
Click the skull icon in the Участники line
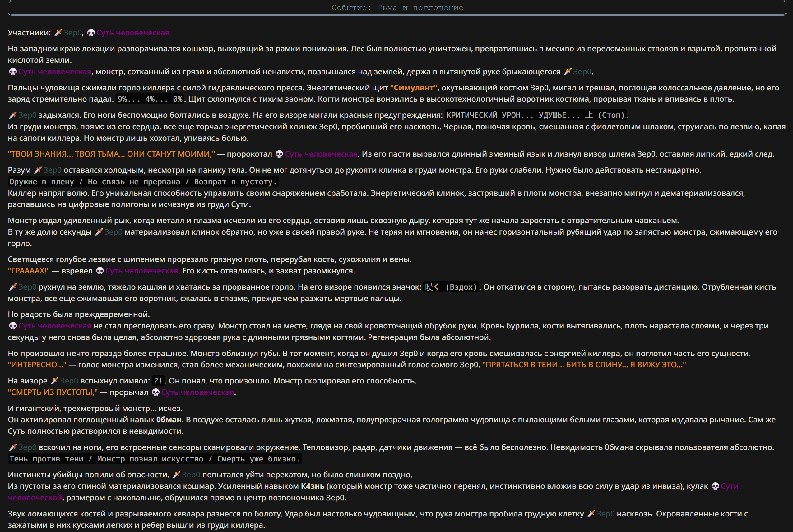pyautogui.click(x=91, y=33)
